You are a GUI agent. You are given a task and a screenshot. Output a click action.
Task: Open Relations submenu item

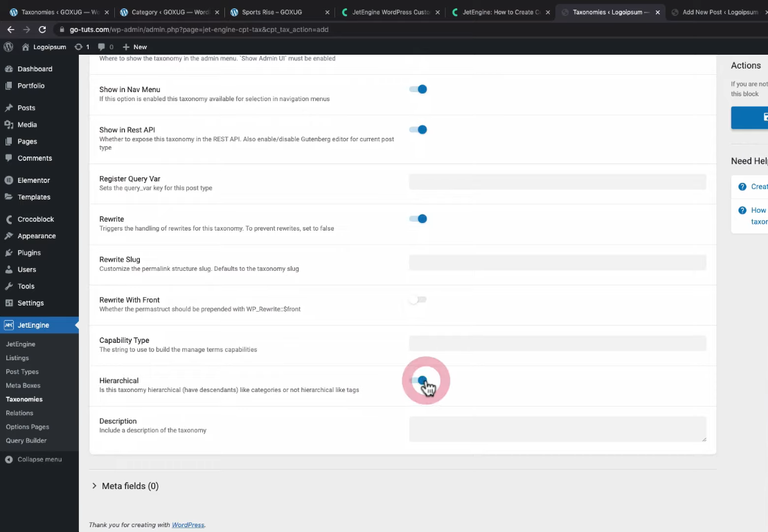pyautogui.click(x=19, y=413)
